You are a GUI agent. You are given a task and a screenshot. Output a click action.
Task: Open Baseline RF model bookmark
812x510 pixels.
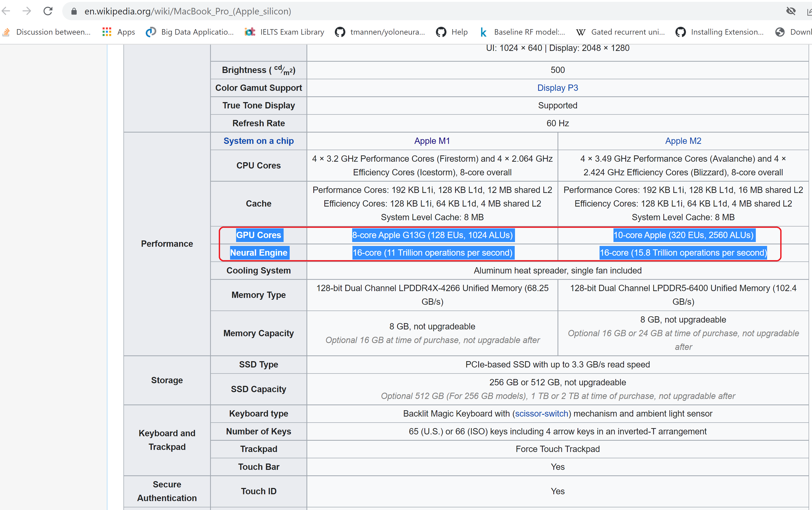coord(522,32)
